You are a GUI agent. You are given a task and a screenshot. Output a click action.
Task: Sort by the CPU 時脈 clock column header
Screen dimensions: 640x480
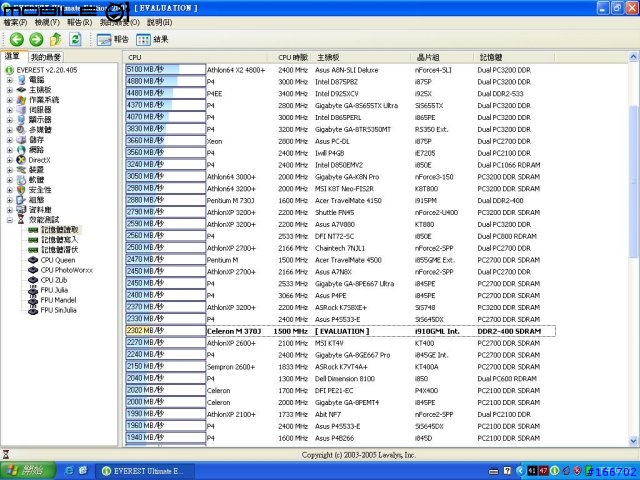(291, 57)
